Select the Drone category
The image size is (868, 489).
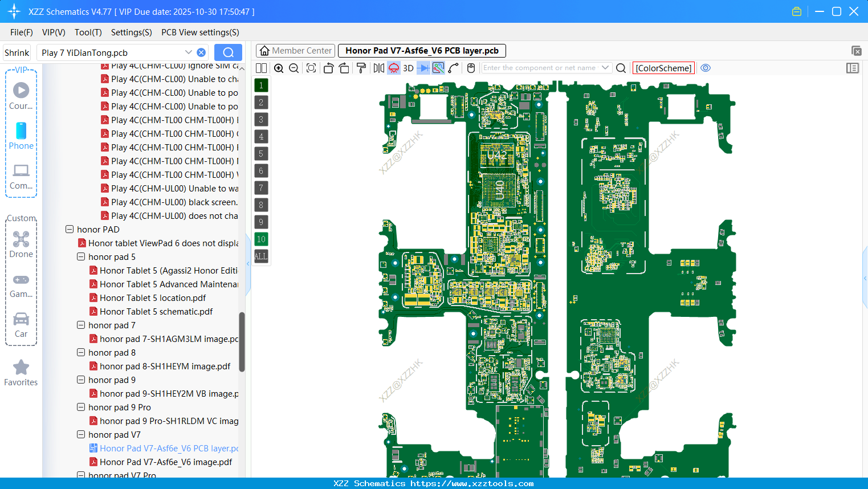point(21,244)
